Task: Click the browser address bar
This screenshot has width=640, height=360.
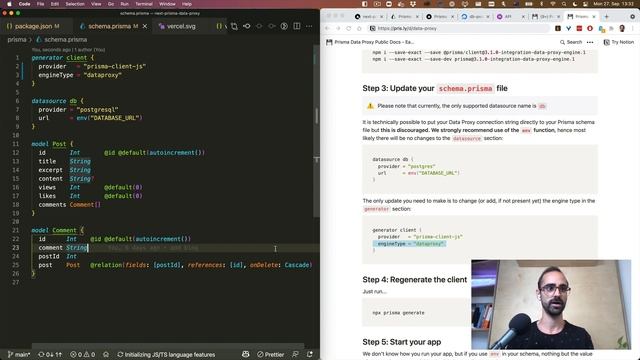Action: (458, 29)
